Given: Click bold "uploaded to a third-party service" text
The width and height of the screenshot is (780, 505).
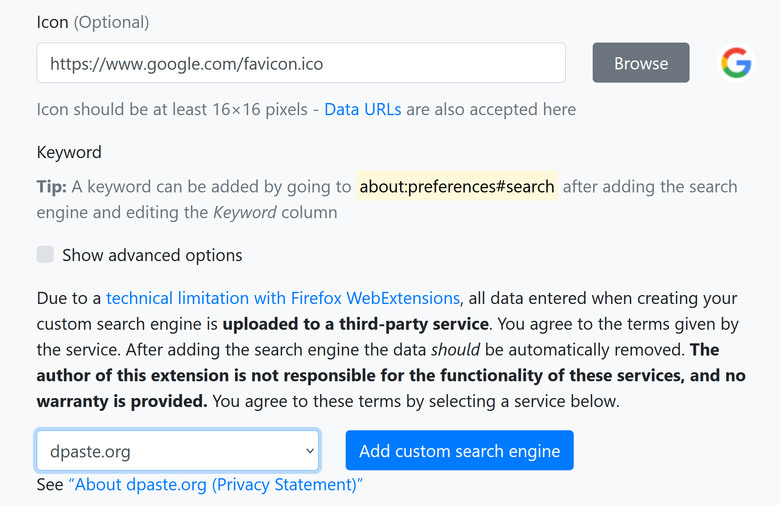Looking at the screenshot, I should tap(355, 324).
